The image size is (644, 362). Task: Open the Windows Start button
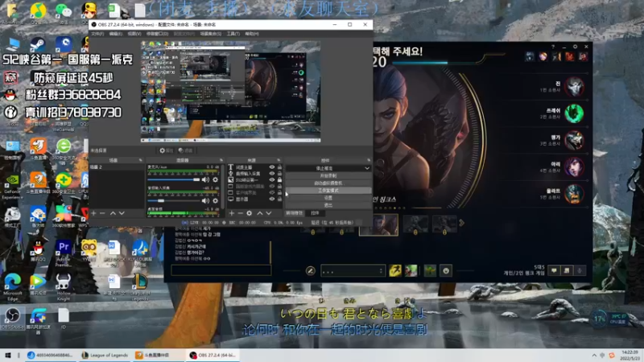tap(8, 355)
